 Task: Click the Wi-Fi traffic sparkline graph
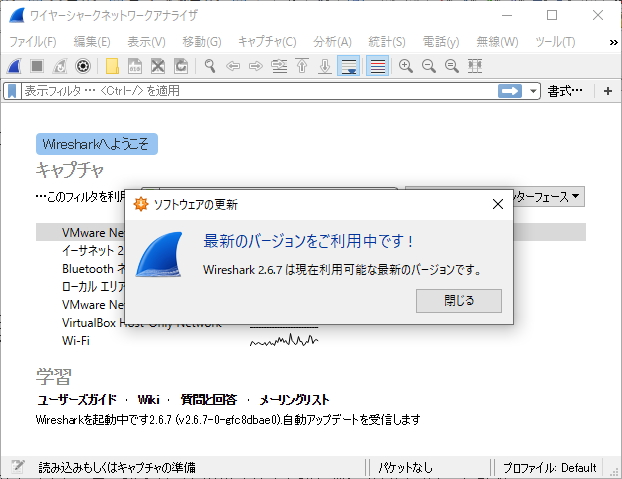[284, 340]
